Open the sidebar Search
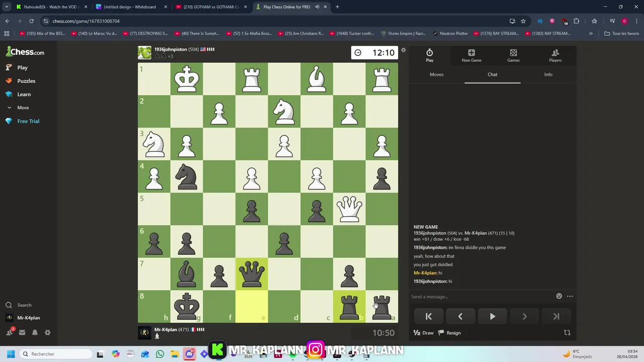Viewport: 644px width, 362px height. [24, 305]
